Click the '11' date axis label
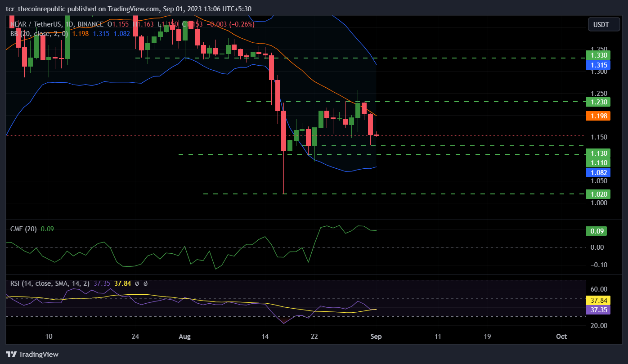 point(438,336)
